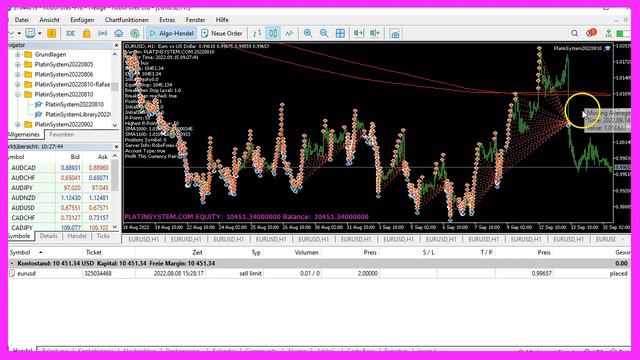Switch chart to bar chart style
This screenshot has width=640, height=360.
(x=257, y=33)
